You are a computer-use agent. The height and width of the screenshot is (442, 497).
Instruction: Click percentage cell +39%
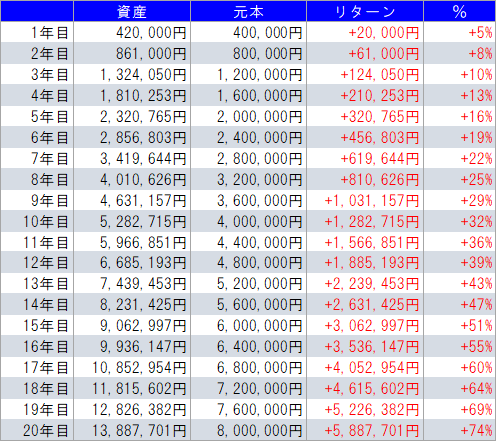click(476, 263)
